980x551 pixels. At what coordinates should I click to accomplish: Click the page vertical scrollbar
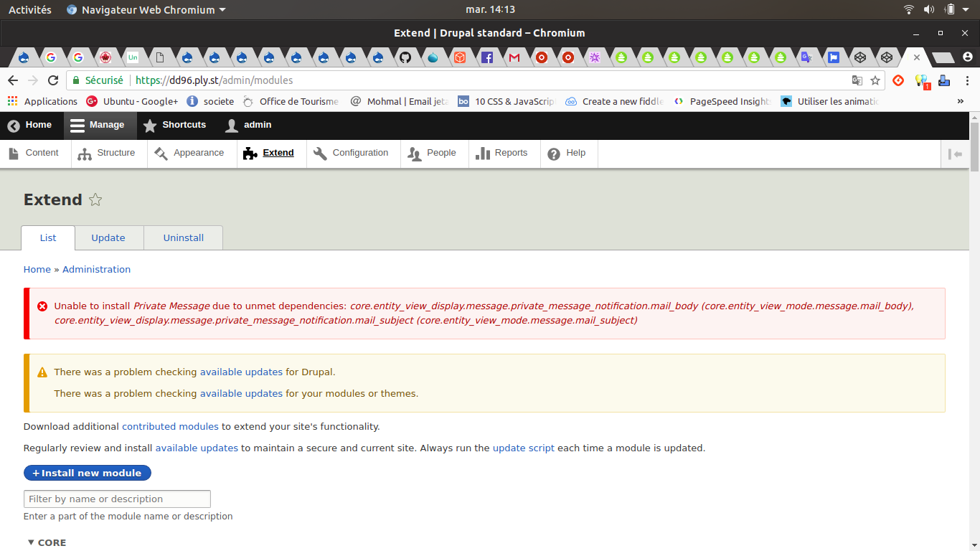click(x=974, y=287)
